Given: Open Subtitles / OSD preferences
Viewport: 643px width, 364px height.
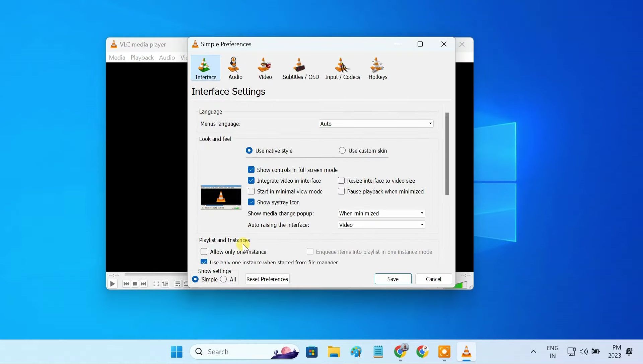Looking at the screenshot, I should point(301,68).
